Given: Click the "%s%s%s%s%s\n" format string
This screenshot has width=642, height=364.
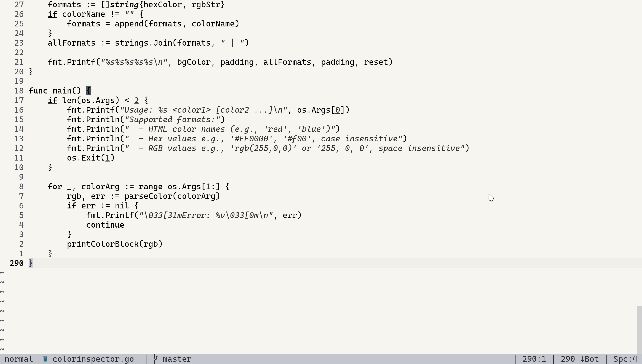Looking at the screenshot, I should [134, 62].
